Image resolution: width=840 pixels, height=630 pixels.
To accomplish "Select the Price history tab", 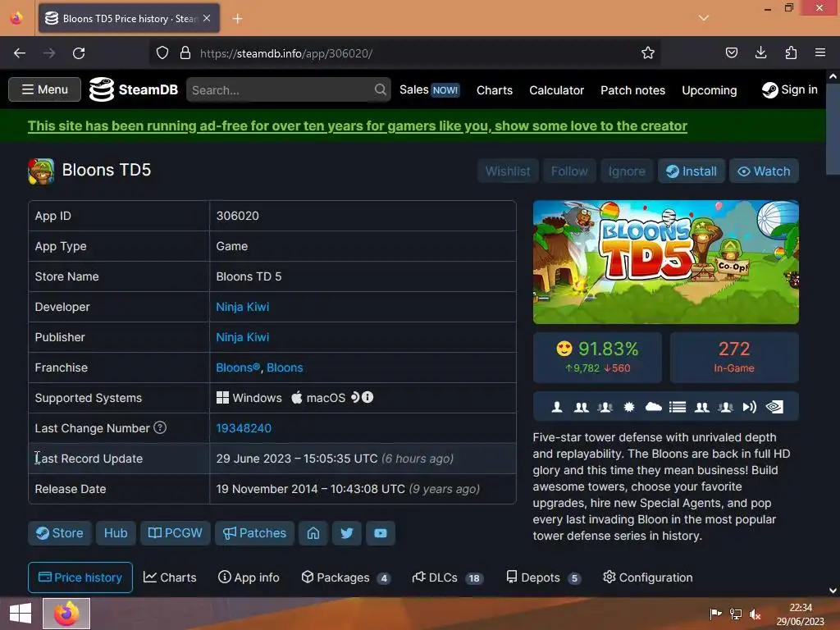I will (x=80, y=577).
